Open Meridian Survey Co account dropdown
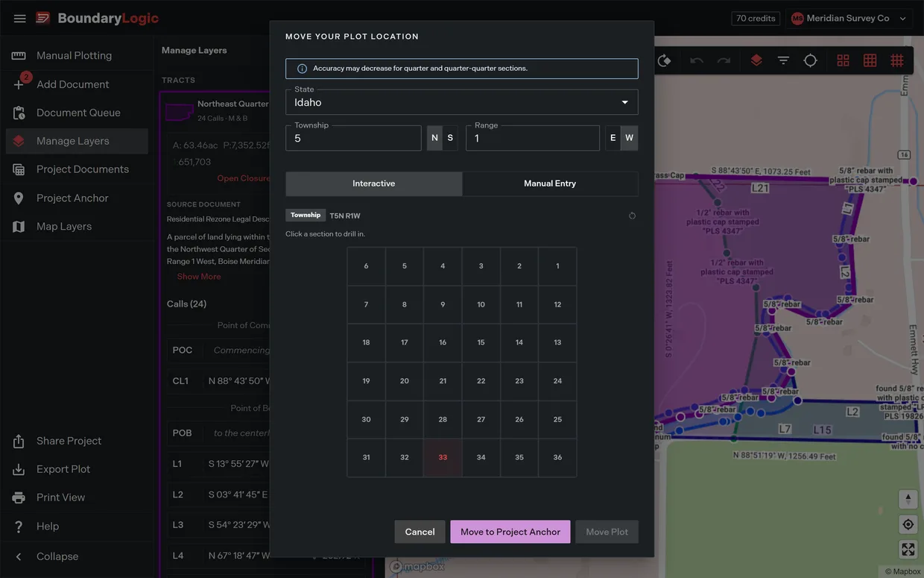The height and width of the screenshot is (578, 924). 849,18
